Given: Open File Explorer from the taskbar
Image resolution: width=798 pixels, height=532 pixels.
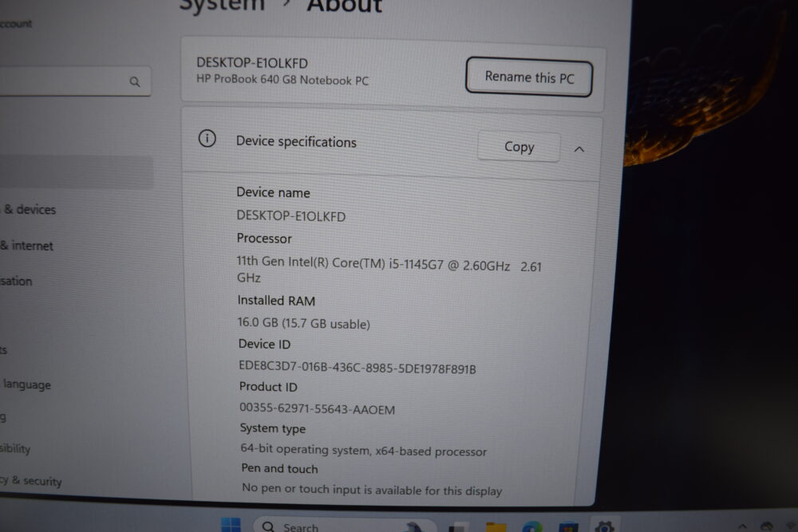Looking at the screenshot, I should pyautogui.click(x=496, y=527).
